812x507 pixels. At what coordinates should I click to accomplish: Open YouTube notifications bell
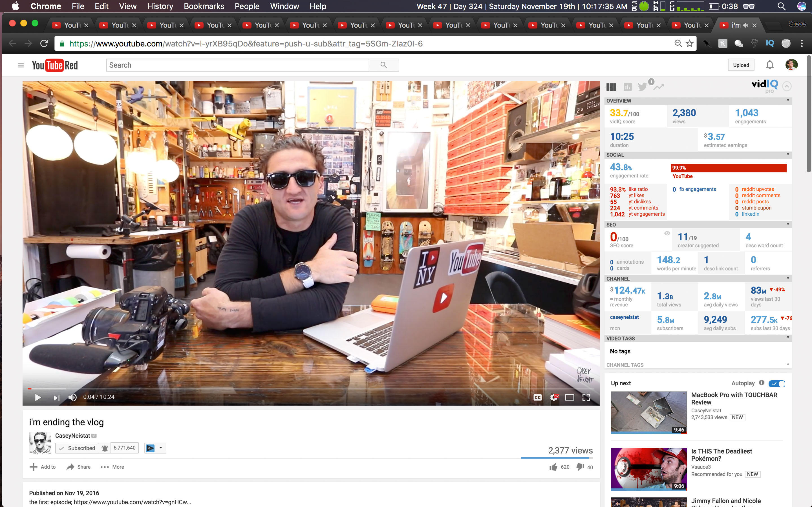pyautogui.click(x=769, y=65)
